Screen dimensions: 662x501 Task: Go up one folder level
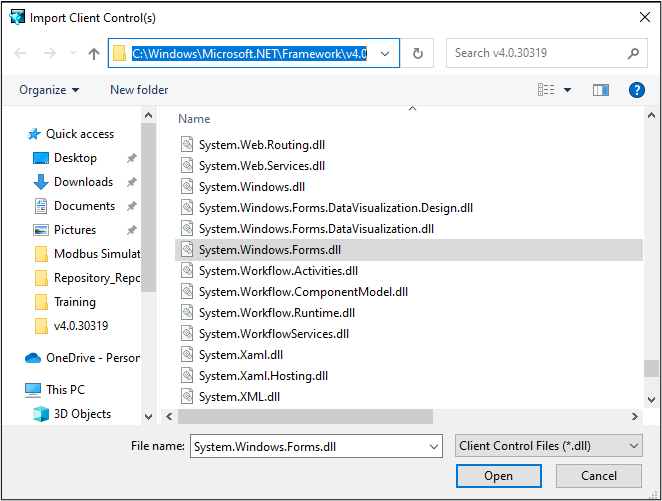tap(94, 53)
